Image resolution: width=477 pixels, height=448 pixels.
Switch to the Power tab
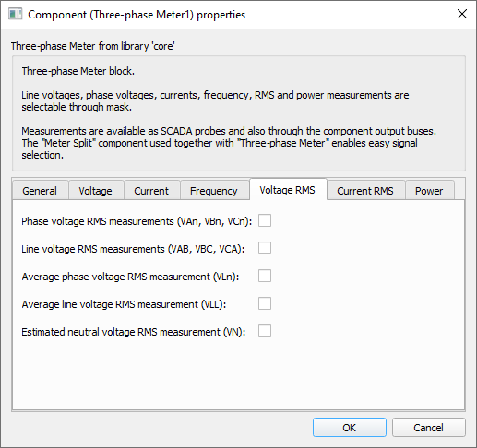(429, 191)
